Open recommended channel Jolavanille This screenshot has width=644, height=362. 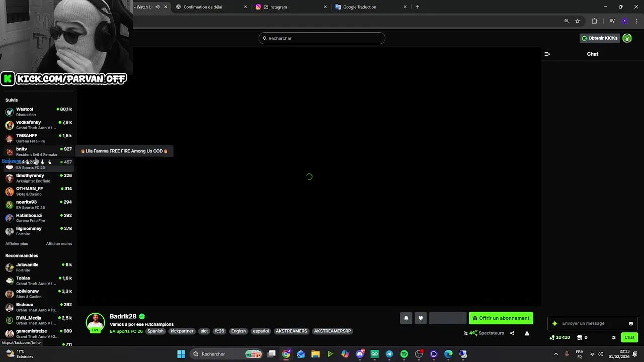point(39,267)
